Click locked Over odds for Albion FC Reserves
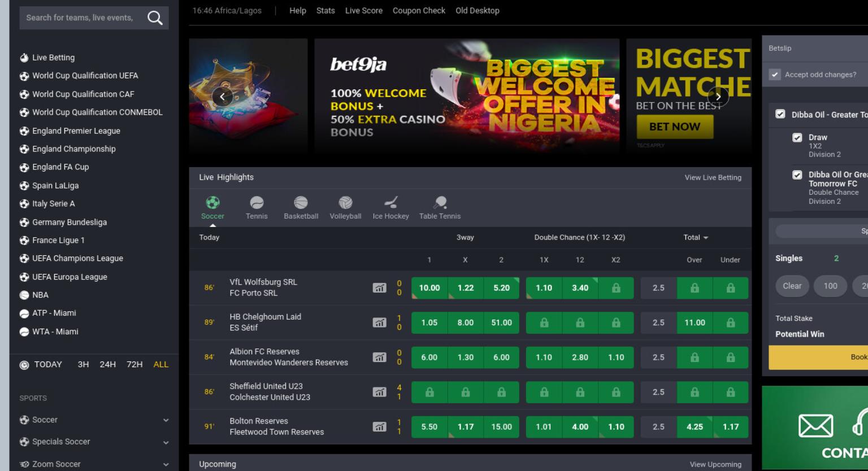Image resolution: width=868 pixels, height=471 pixels. (695, 357)
